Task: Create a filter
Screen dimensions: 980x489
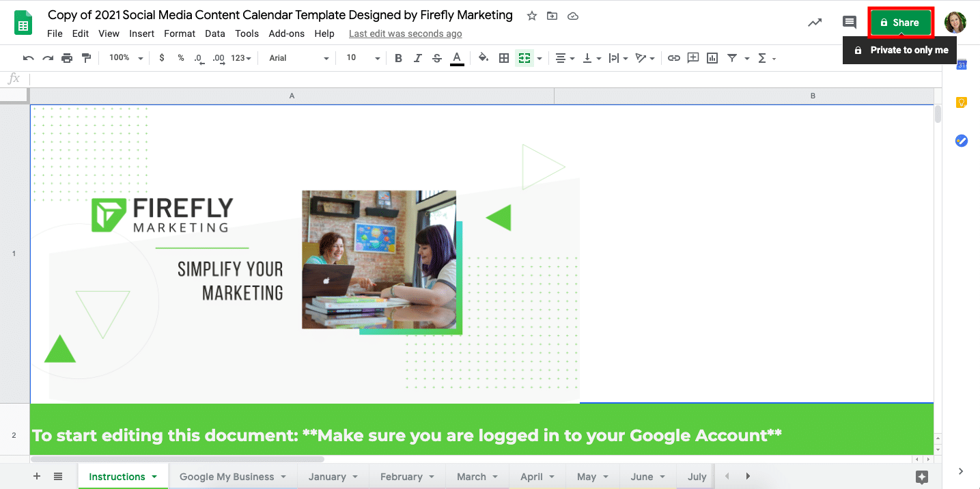Action: [732, 58]
